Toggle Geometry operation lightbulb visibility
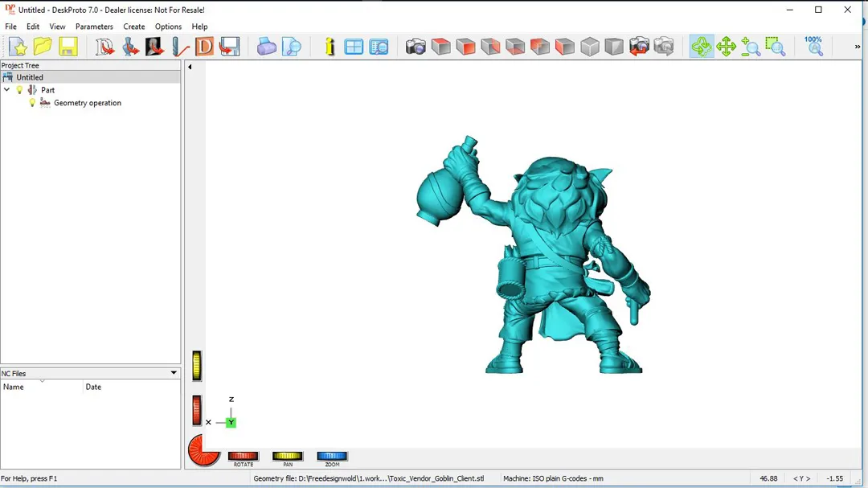This screenshot has height=488, width=868. [32, 103]
